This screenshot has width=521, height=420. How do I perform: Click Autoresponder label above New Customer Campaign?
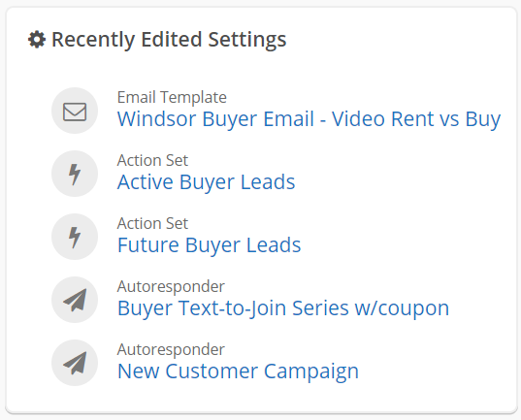(171, 350)
